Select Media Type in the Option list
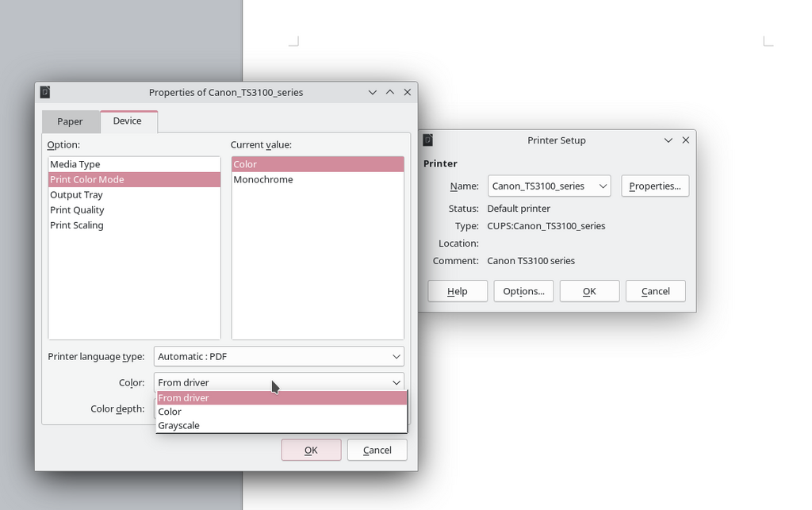Image resolution: width=812 pixels, height=510 pixels. 75,164
